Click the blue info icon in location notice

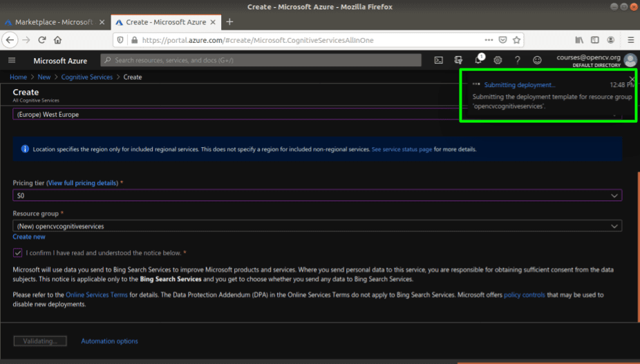[x=25, y=149]
